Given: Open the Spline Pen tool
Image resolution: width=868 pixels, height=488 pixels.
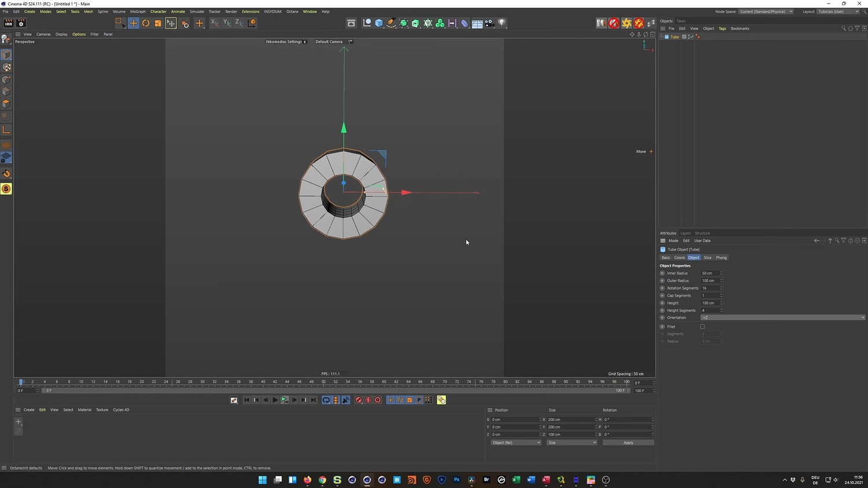Looking at the screenshot, I should coord(391,23).
